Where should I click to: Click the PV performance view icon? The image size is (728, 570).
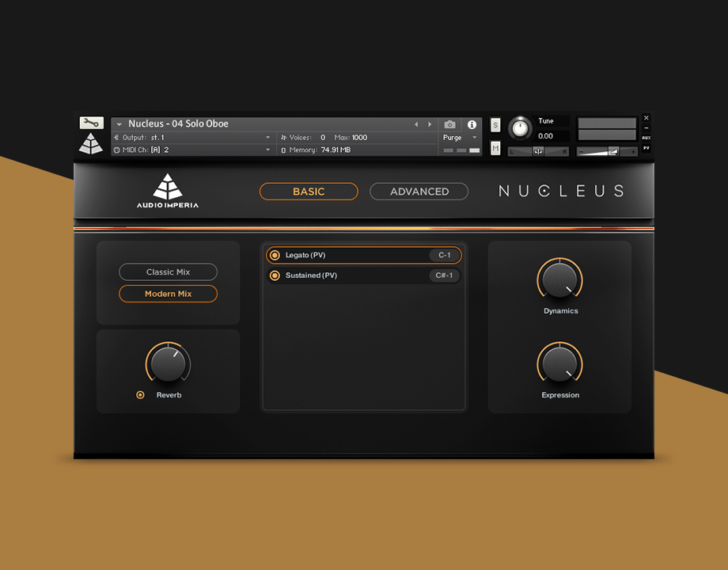click(647, 149)
